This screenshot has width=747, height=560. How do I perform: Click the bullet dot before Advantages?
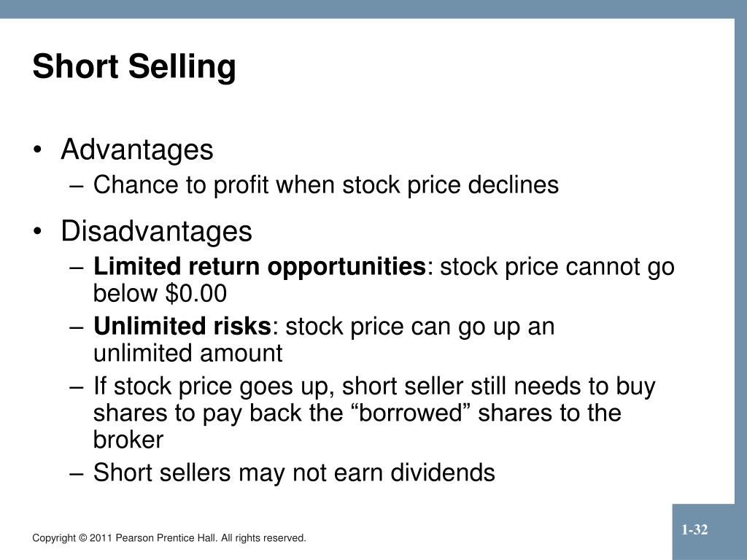pos(38,150)
